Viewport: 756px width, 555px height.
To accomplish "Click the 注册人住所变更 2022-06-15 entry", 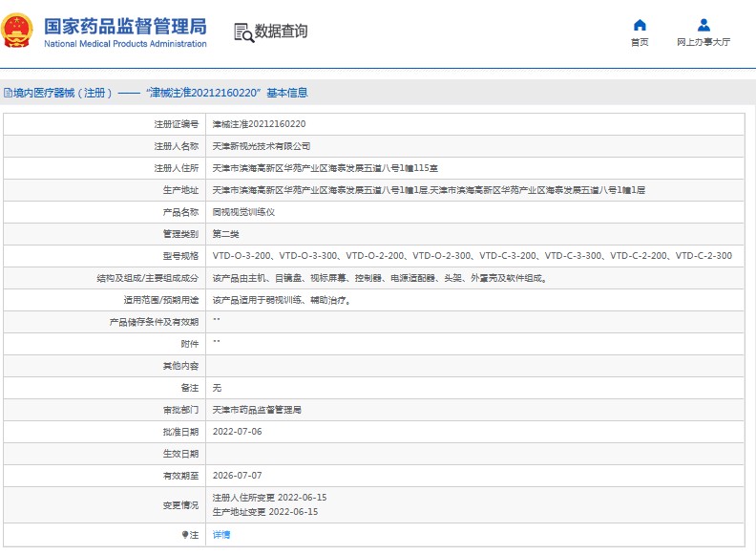I will [x=269, y=498].
